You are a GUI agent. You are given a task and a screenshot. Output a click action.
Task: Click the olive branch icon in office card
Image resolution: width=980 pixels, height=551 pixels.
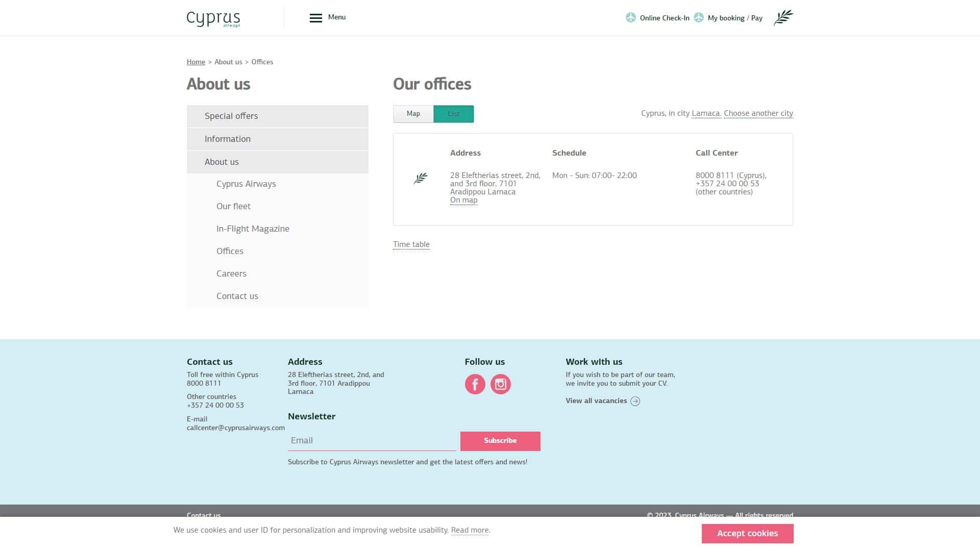(421, 178)
